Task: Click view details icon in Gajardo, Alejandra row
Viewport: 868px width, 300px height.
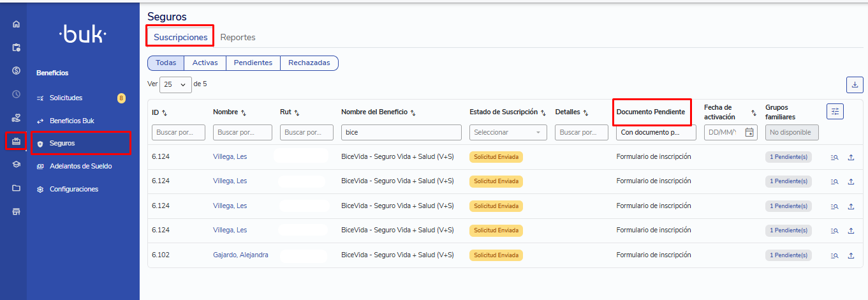Action: coord(834,255)
